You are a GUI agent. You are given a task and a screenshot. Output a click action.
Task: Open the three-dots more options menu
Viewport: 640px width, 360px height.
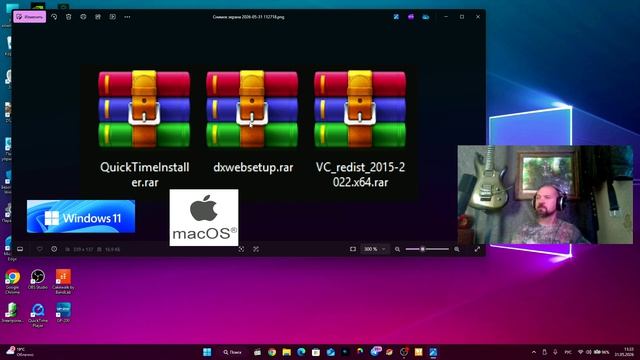click(127, 17)
